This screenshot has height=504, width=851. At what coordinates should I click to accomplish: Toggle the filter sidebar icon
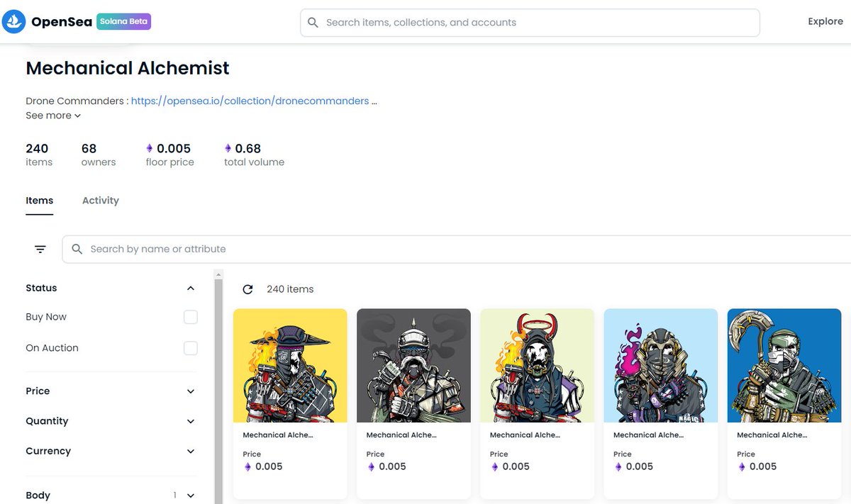pyautogui.click(x=40, y=249)
